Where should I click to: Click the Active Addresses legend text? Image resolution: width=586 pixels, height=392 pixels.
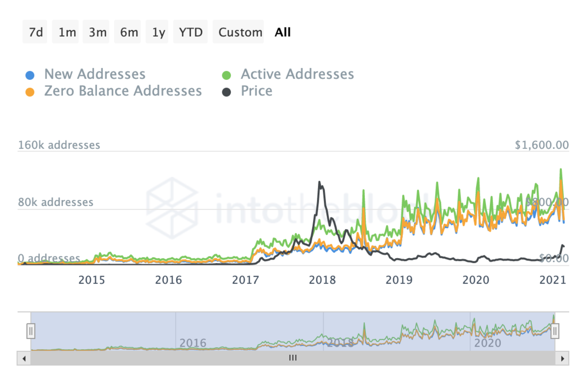click(x=297, y=74)
